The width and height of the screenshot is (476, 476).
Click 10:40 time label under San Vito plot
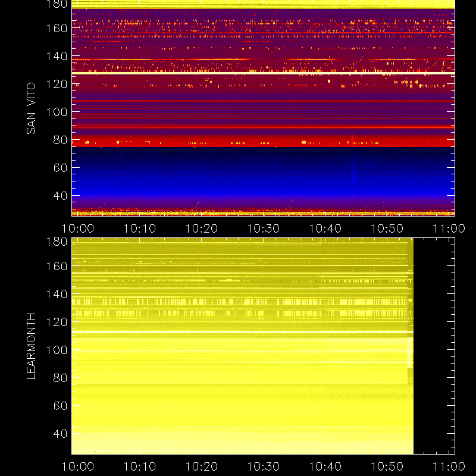point(325,228)
